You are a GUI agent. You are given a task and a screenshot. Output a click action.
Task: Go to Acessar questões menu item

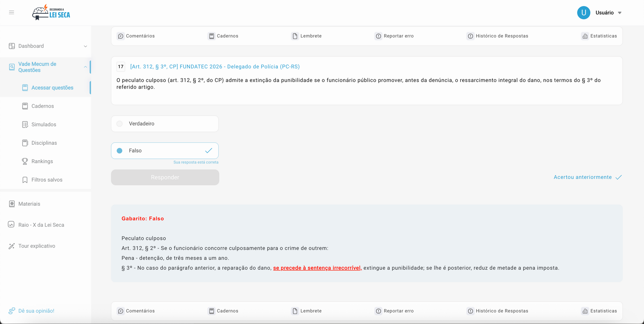point(52,88)
